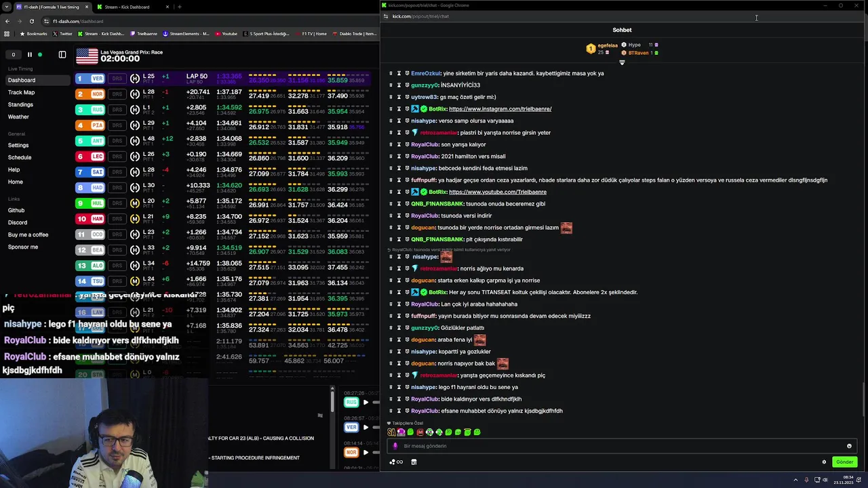Click username fuffnpuff in the first message
The width and height of the screenshot is (868, 488).
pos(423,180)
